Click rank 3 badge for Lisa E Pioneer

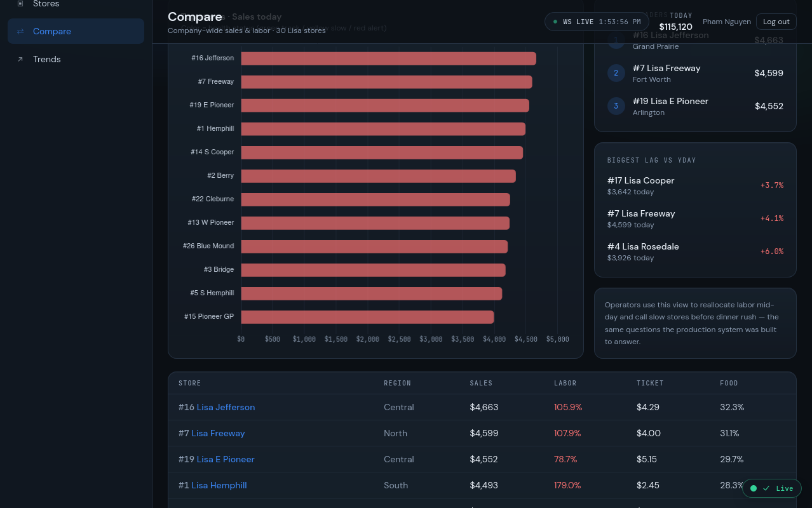[616, 106]
